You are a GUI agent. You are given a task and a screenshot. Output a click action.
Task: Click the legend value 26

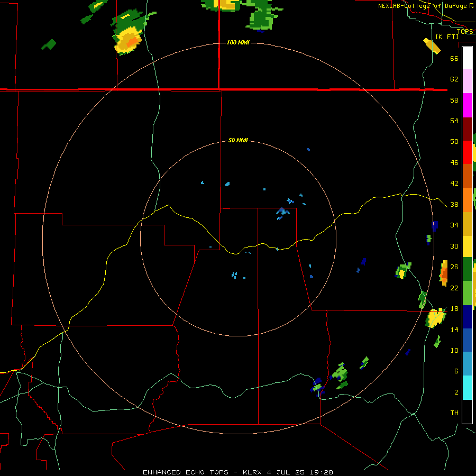pos(454,267)
